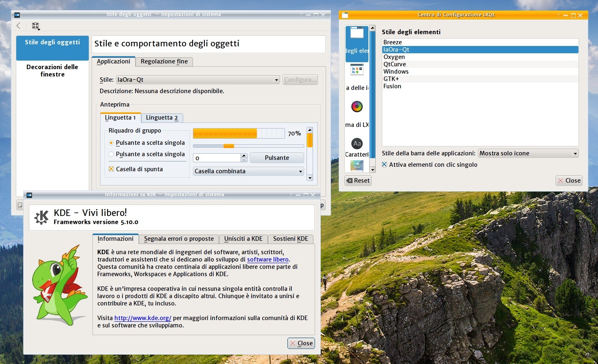
Task: Select the checked Pulsante a scelta singola radio
Action: point(111,143)
